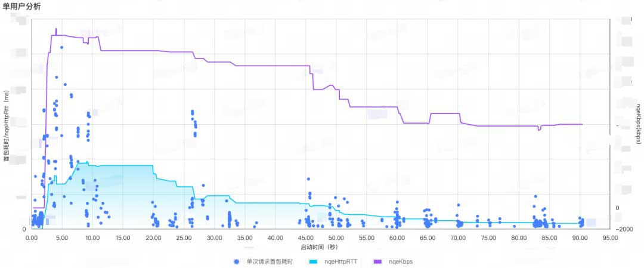Image resolution: width=644 pixels, height=268 pixels.
Task: Toggle the nqeKbps legend text label
Action: (x=401, y=261)
